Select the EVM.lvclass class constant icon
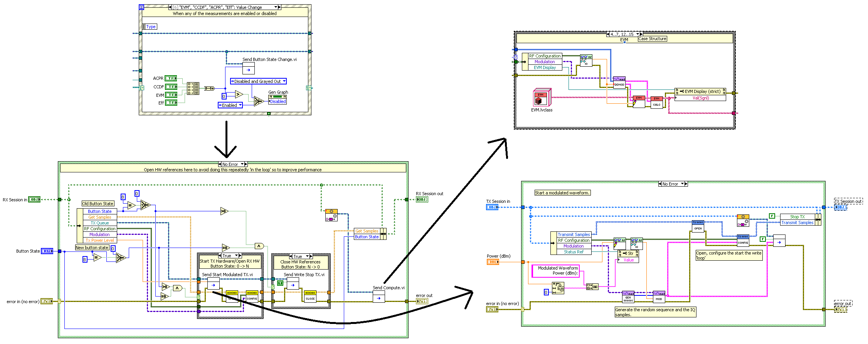The image size is (868, 344). [542, 98]
